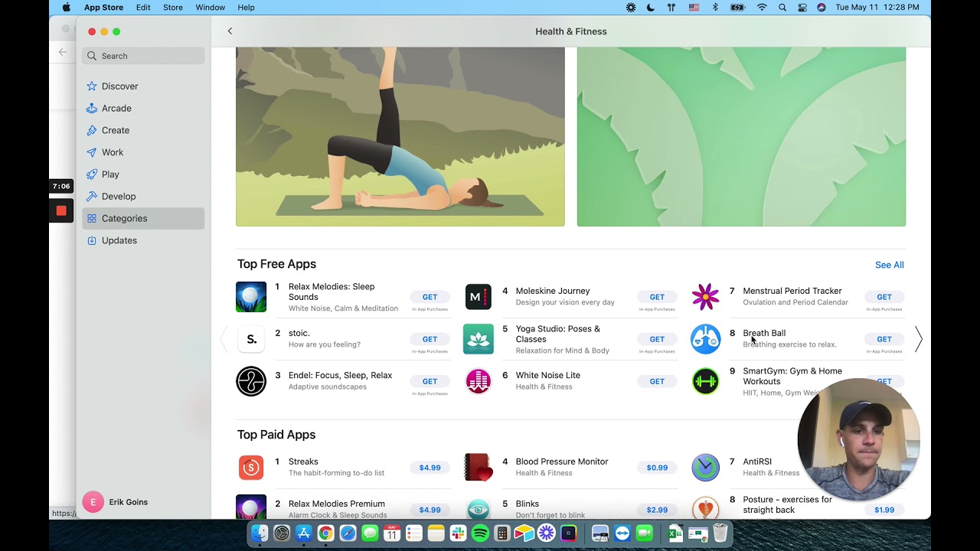
Task: Open the Menstrual Period Tracker flower icon
Action: (x=705, y=297)
